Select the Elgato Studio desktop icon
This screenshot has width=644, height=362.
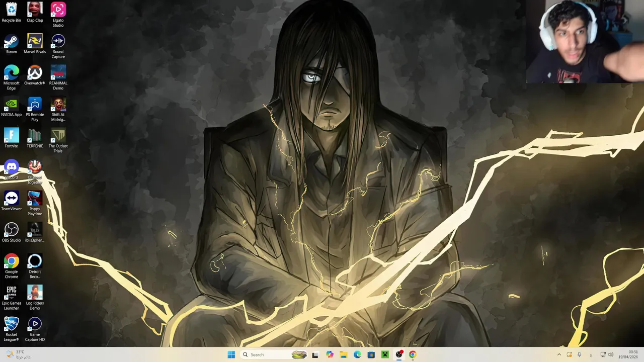58,15
